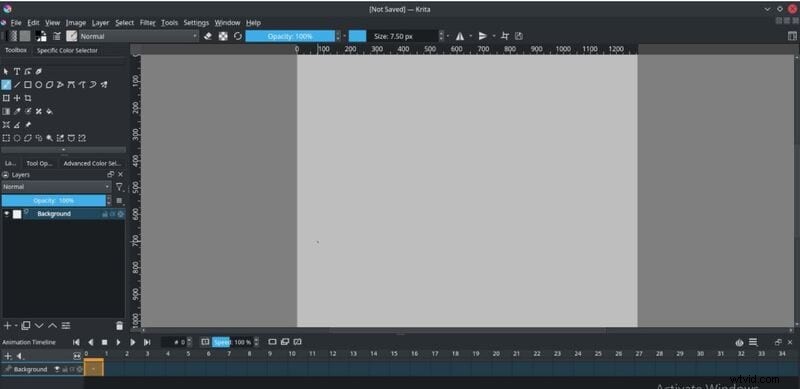
Task: Open the layer blending mode dropdown
Action: point(56,187)
